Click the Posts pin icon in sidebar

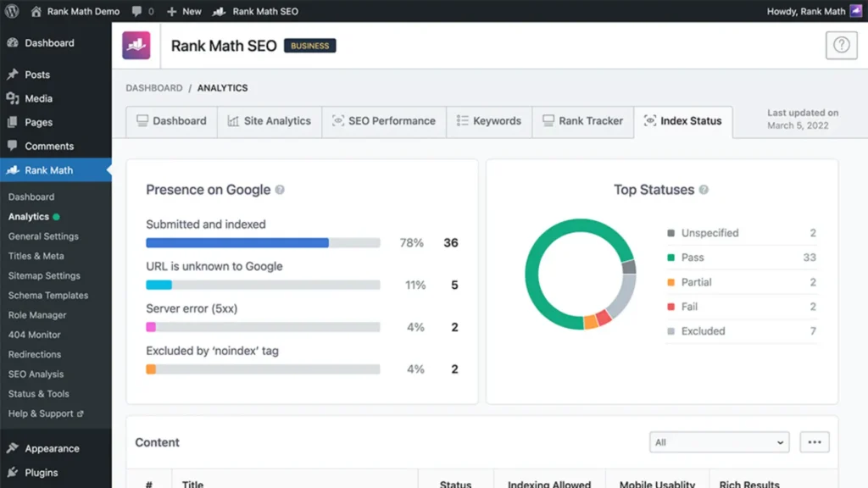[13, 75]
